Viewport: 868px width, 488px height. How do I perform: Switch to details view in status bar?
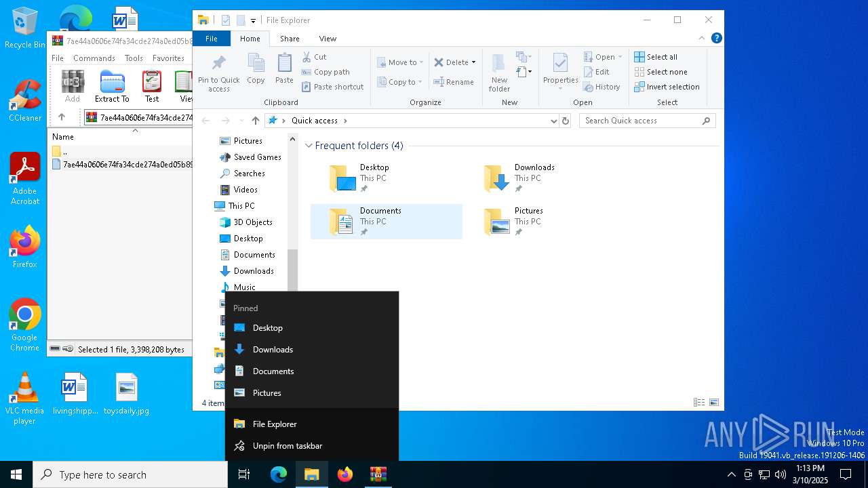tap(699, 403)
